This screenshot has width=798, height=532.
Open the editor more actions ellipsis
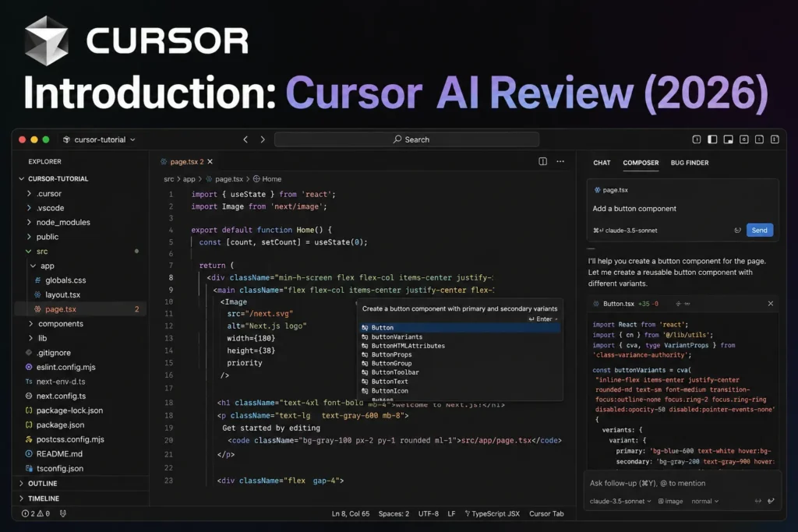click(560, 161)
